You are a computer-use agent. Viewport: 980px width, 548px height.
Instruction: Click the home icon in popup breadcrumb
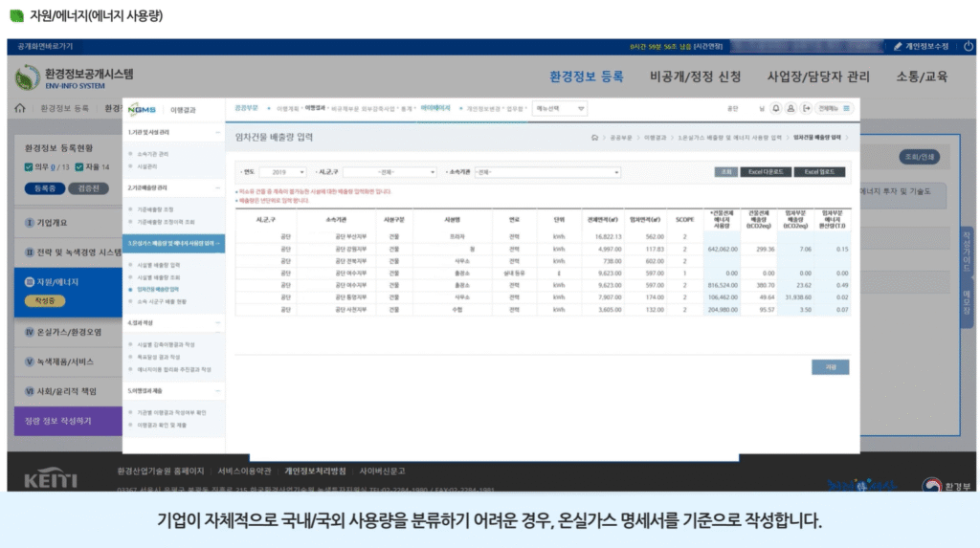coord(595,138)
